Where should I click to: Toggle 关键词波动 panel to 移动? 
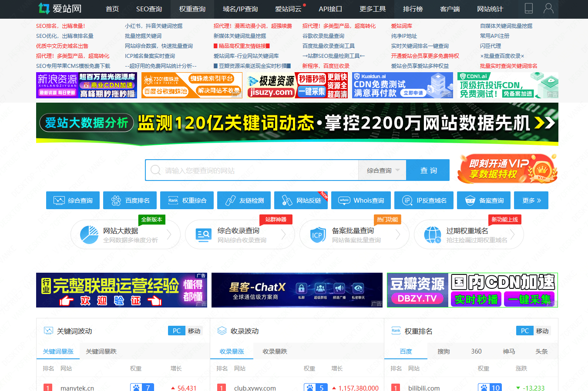[x=194, y=331]
